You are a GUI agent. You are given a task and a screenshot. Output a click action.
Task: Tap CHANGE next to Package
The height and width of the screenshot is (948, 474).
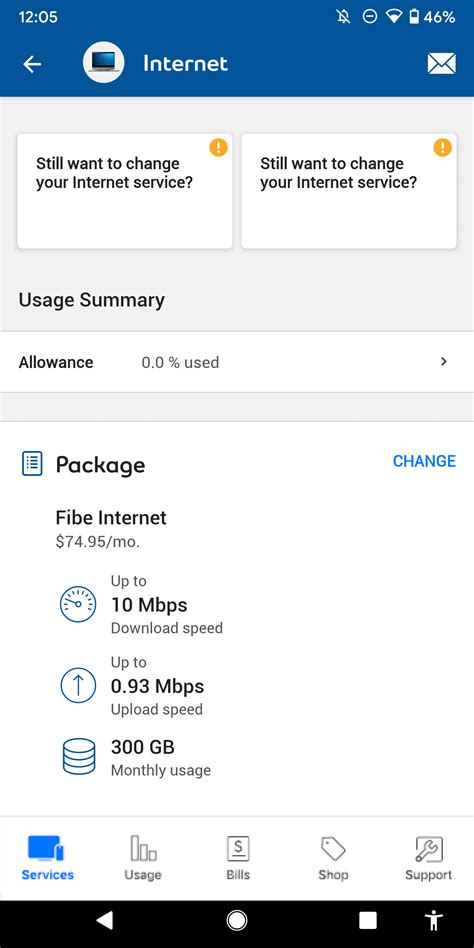tap(424, 461)
